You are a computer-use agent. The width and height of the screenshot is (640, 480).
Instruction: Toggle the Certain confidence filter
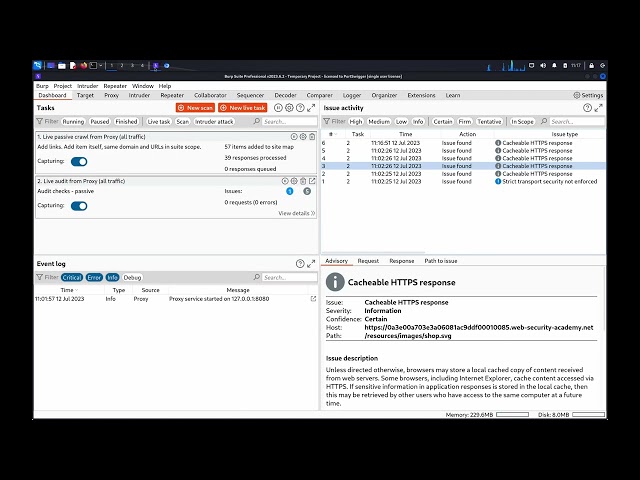click(x=442, y=122)
